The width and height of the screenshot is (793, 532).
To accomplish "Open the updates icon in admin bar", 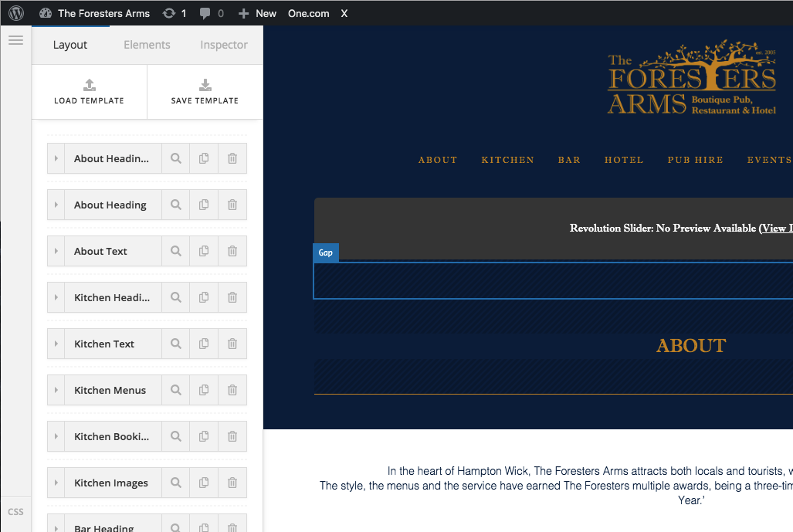I will tap(174, 13).
